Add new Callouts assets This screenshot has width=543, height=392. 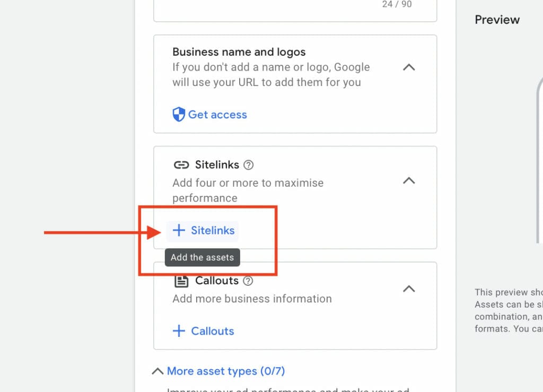click(203, 331)
